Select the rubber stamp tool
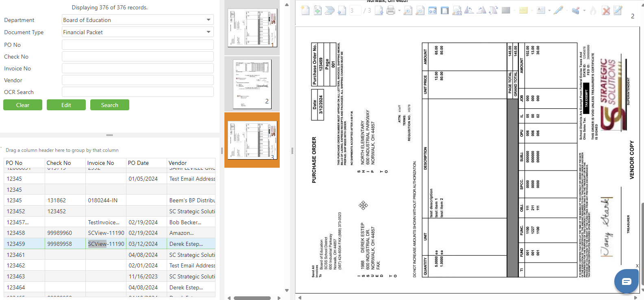This screenshot has width=644, height=300. [x=576, y=11]
